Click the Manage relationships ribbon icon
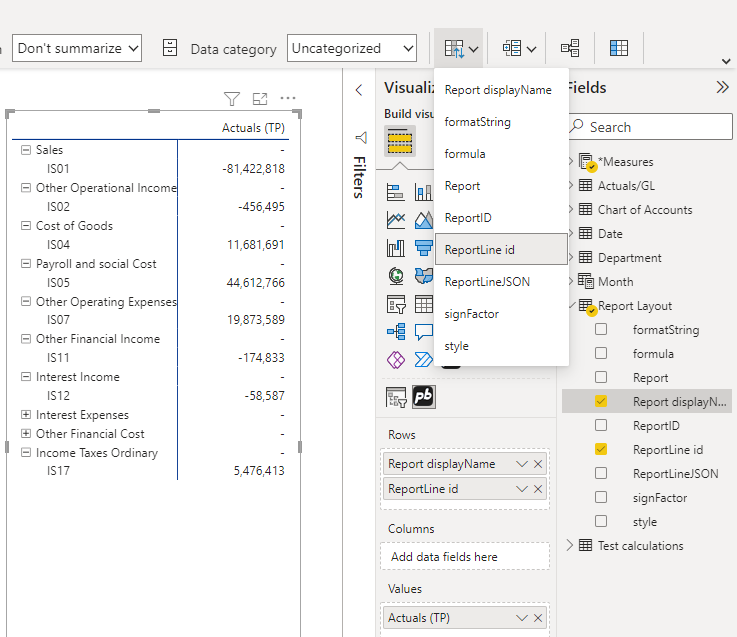Screen dimensions: 737x637 (570, 48)
